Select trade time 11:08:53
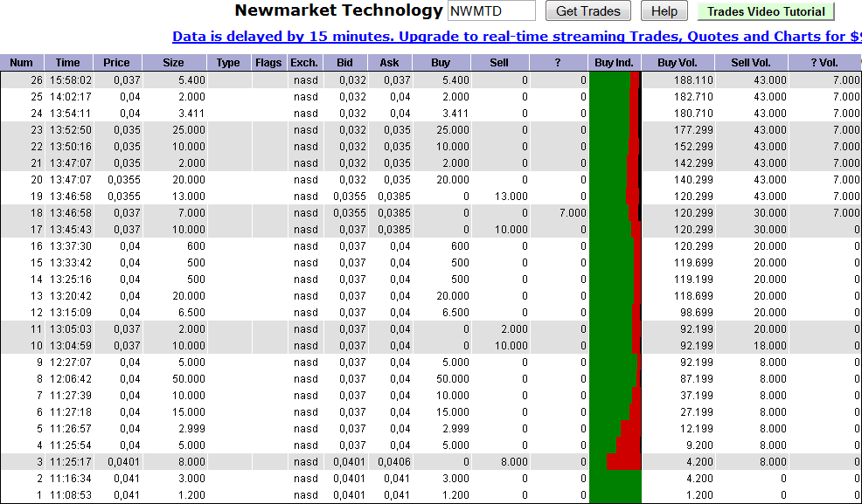 [70, 495]
